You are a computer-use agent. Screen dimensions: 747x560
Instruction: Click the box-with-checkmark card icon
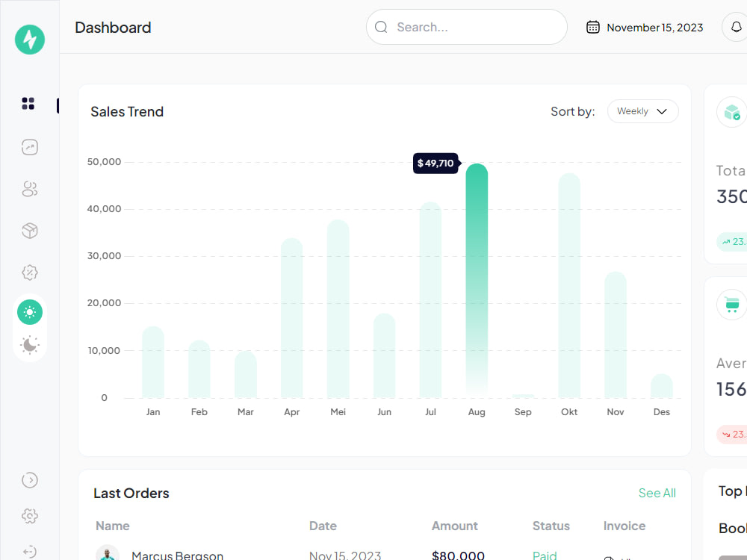tap(732, 113)
